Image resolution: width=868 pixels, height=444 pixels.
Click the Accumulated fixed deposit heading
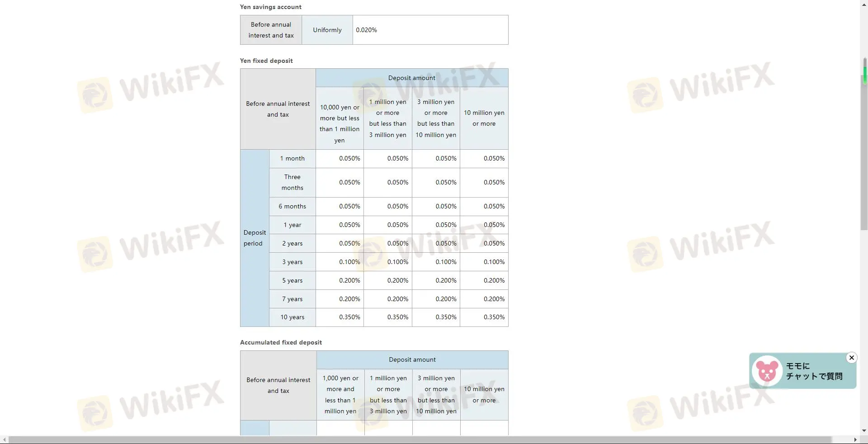[x=280, y=342]
